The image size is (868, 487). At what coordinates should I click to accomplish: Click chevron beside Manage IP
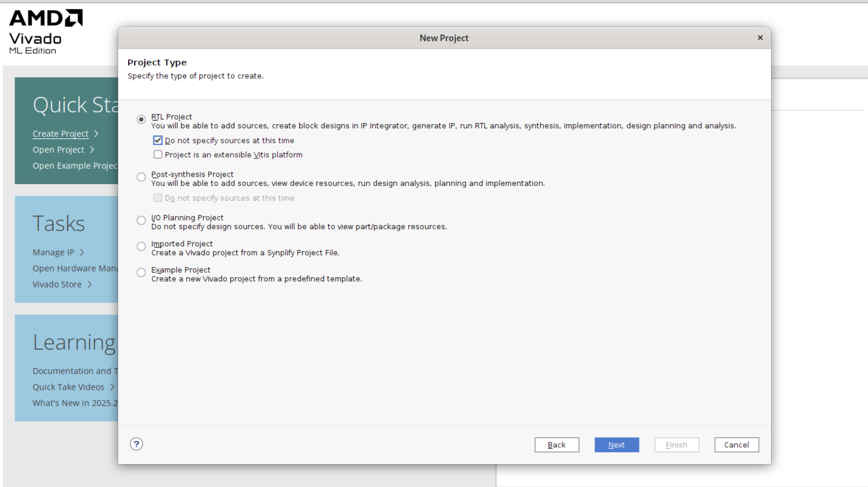point(82,252)
